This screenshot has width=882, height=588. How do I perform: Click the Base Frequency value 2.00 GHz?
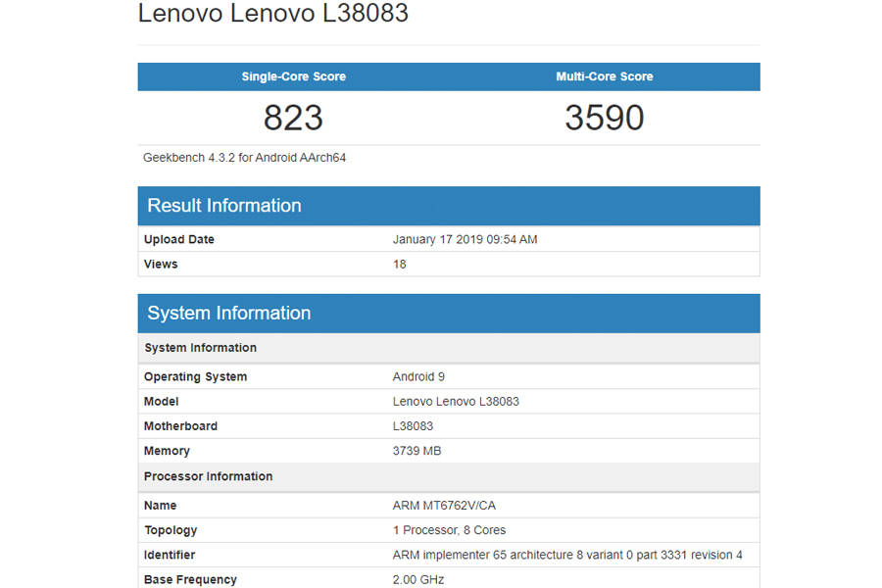point(419,579)
